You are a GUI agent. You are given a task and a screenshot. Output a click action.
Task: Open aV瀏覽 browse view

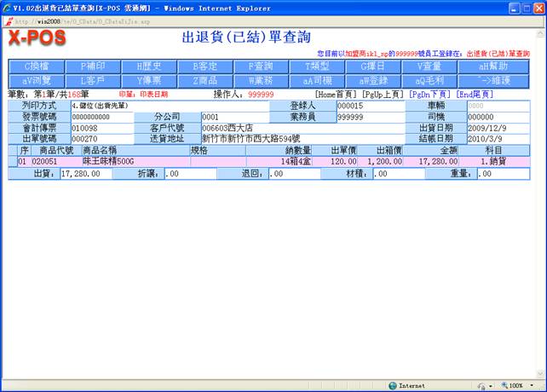point(40,79)
